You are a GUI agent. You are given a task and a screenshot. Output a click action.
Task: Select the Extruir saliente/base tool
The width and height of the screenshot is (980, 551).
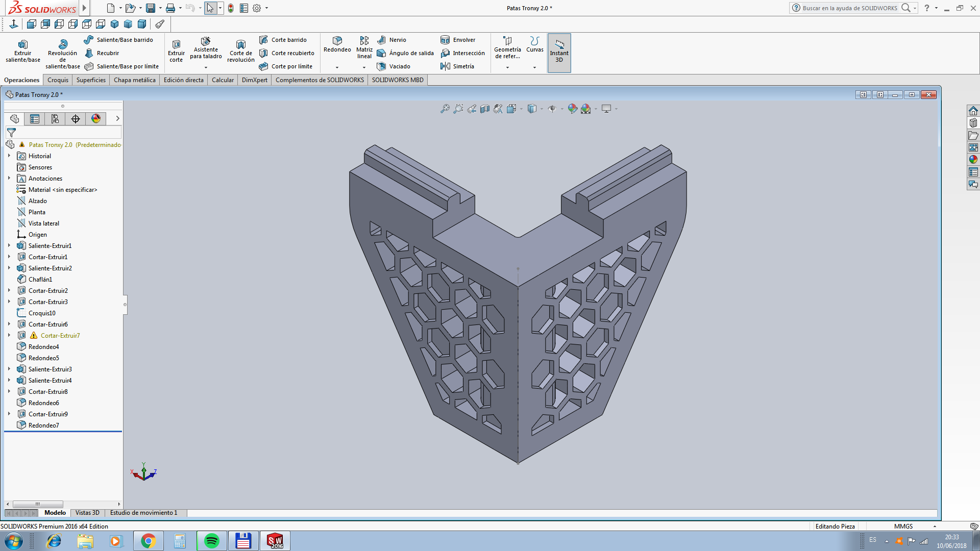coord(23,51)
